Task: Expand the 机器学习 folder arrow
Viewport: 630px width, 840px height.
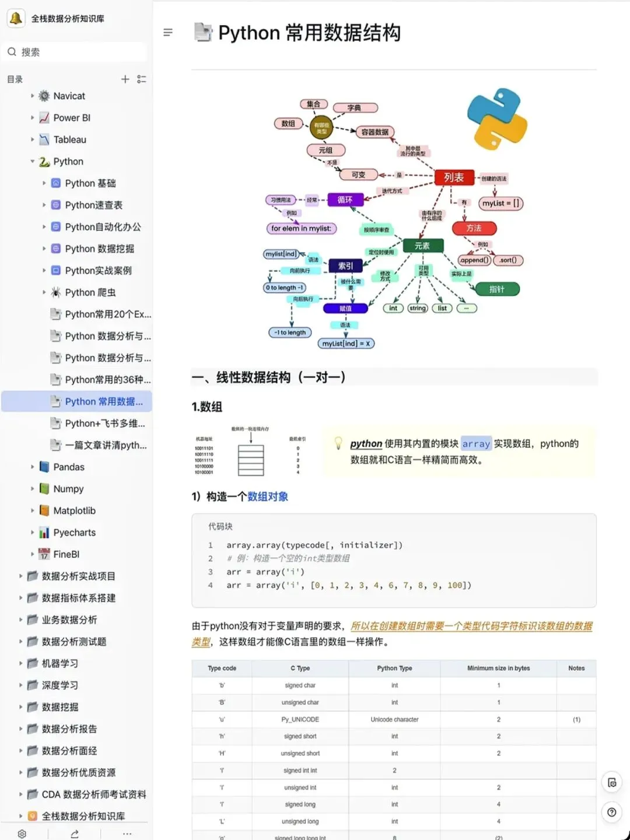Action: pos(20,663)
